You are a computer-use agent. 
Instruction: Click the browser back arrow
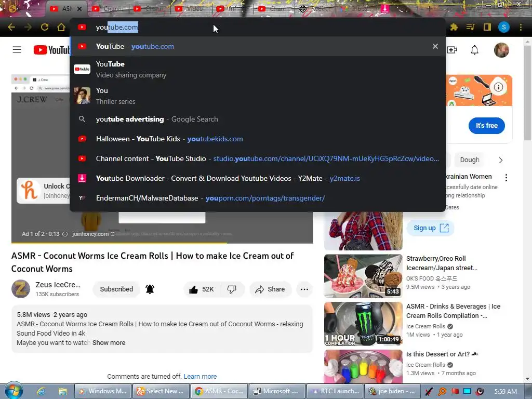pos(11,27)
